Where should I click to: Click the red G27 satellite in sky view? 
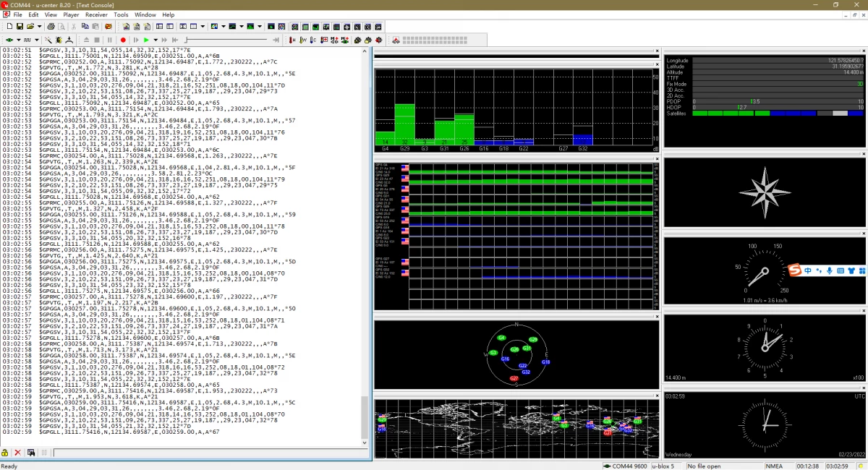[514, 378]
